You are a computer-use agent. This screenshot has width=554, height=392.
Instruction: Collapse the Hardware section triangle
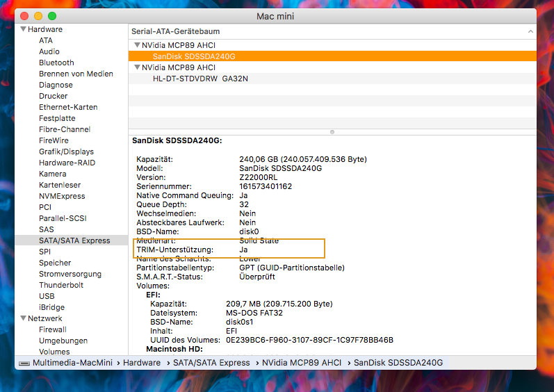click(24, 29)
